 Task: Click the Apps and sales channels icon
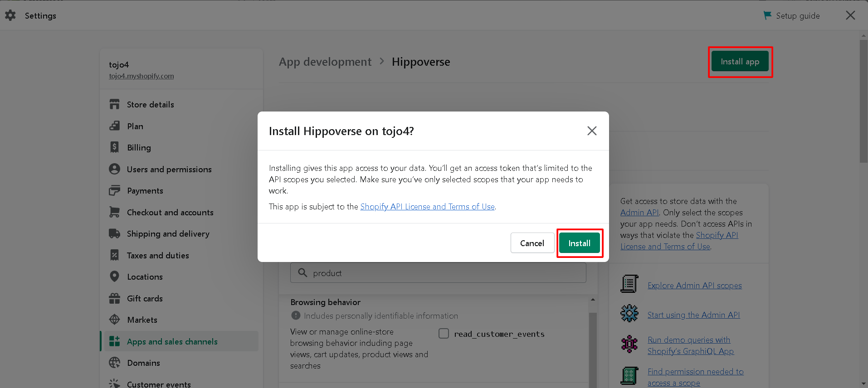[x=115, y=341]
